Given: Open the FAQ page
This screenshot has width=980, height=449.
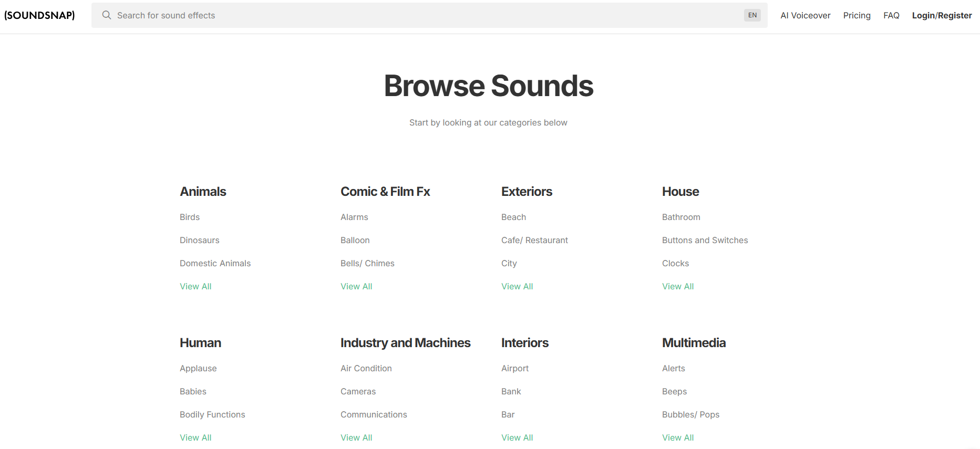Looking at the screenshot, I should 891,15.
